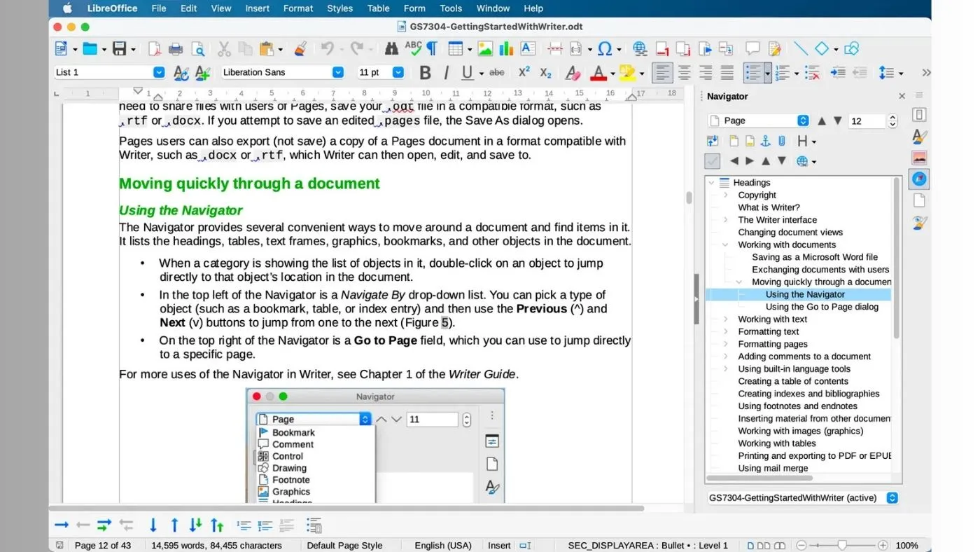Viewport: 980px width, 552px height.
Task: Select 'Using the Go to Page dialog' heading
Action: click(x=822, y=307)
